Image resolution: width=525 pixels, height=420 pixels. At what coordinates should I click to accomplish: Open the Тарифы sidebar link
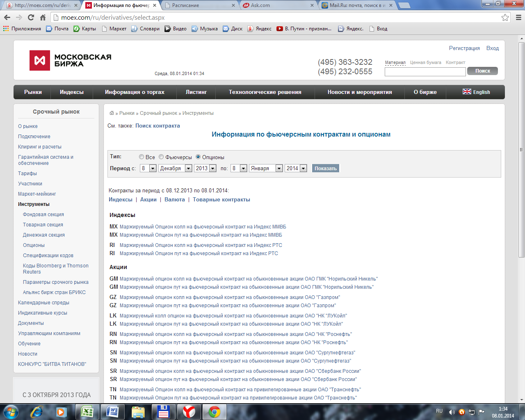click(x=27, y=173)
